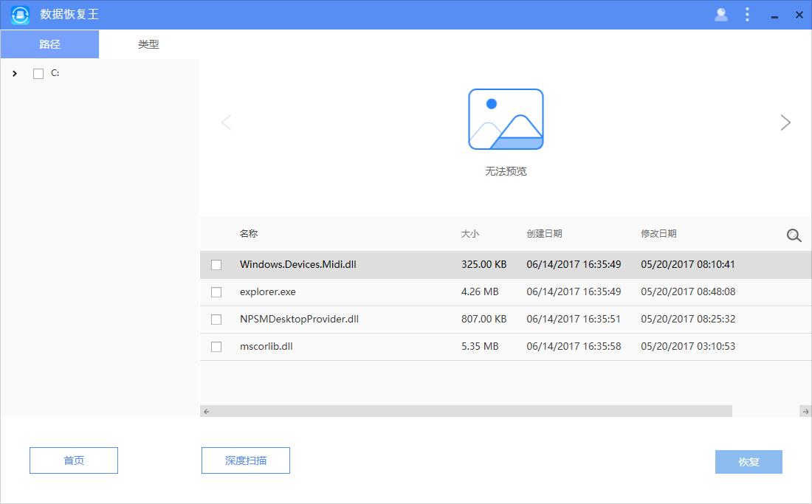The image size is (812, 504).
Task: Click the horizontal scrollbar left arrow
Action: [x=206, y=411]
